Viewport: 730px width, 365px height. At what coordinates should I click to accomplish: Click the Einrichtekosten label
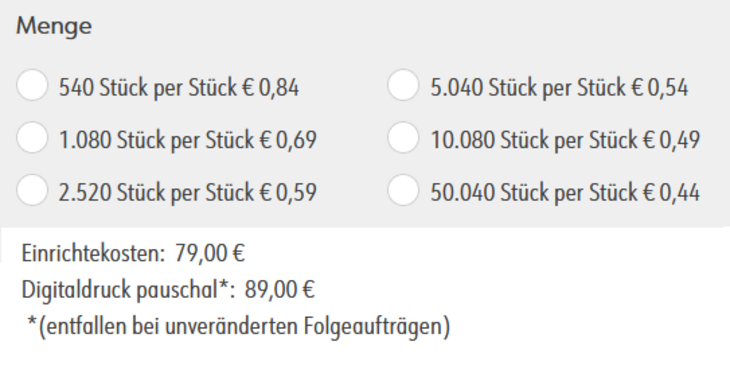click(93, 254)
